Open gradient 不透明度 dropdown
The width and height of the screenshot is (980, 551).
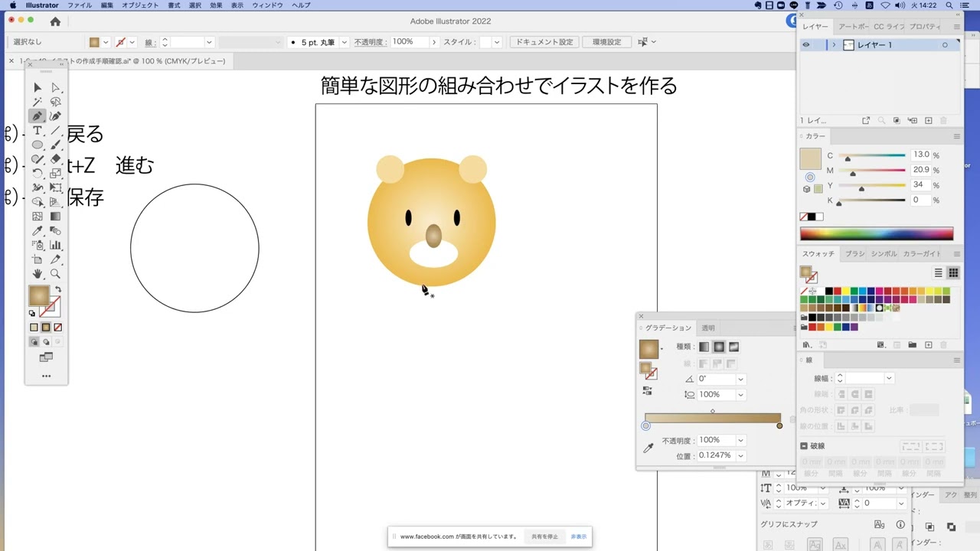click(x=740, y=440)
